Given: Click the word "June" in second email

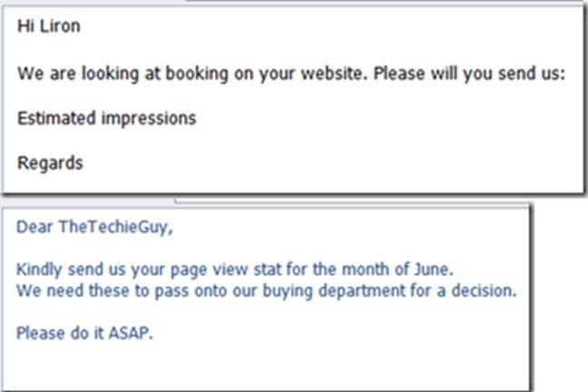Looking at the screenshot, I should [431, 269].
